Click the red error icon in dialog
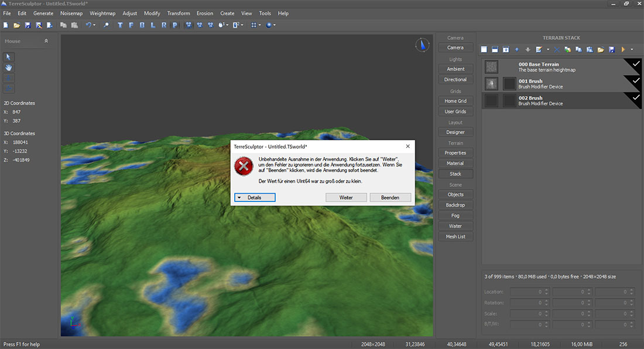 coord(244,166)
